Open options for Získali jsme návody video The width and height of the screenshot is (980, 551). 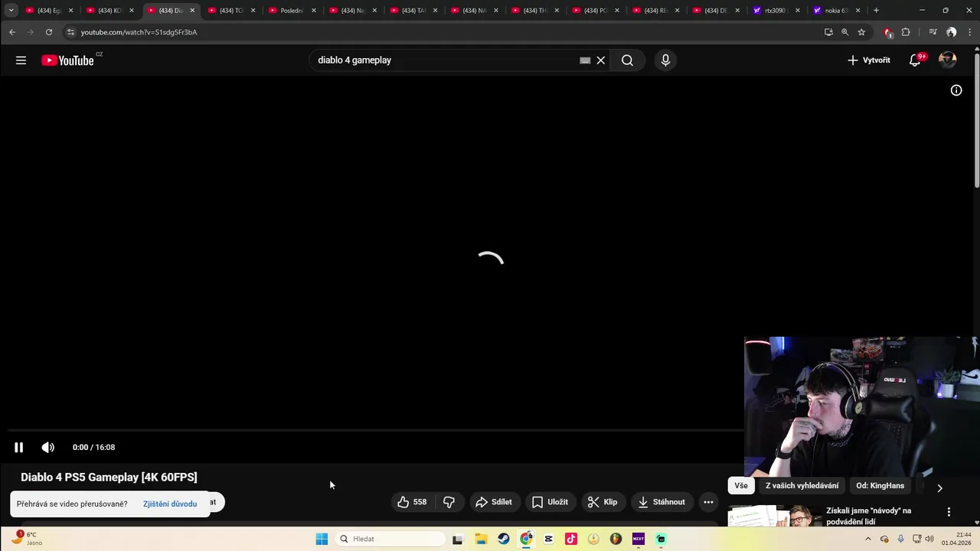[949, 512]
